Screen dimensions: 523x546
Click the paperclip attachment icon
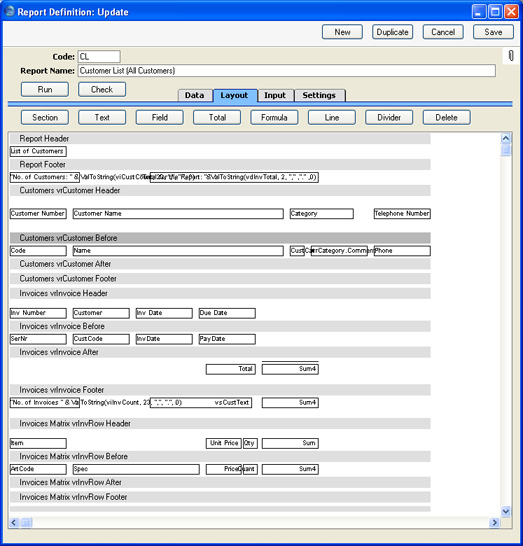(511, 56)
